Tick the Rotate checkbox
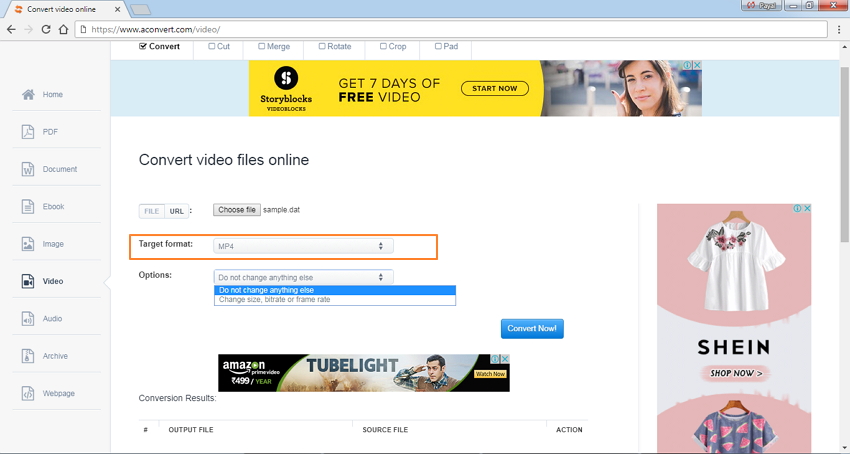Image resolution: width=850 pixels, height=454 pixels. (x=322, y=46)
